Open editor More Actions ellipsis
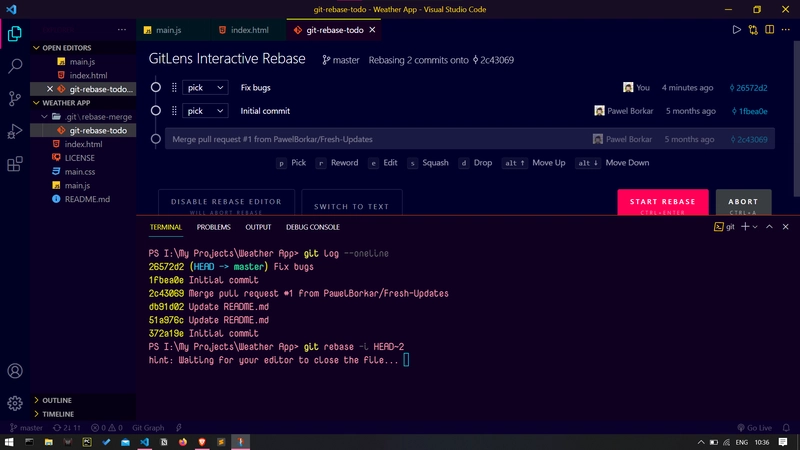The width and height of the screenshot is (800, 450). coord(786,30)
